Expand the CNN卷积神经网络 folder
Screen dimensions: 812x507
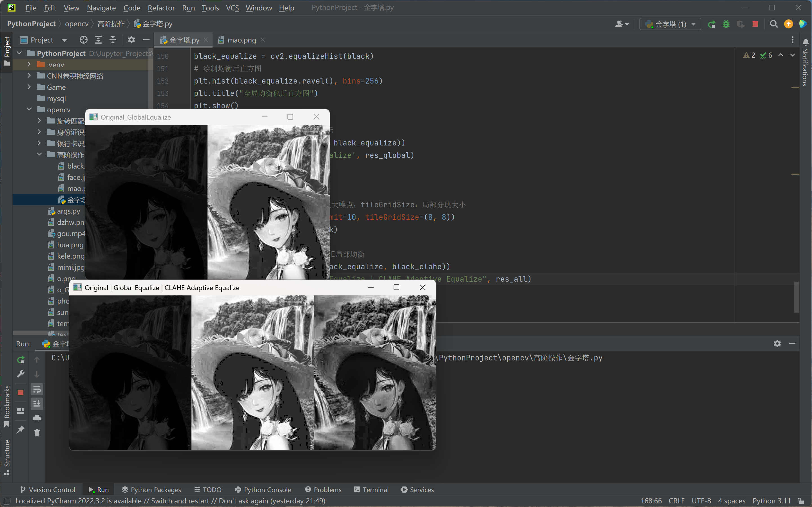[x=29, y=76]
